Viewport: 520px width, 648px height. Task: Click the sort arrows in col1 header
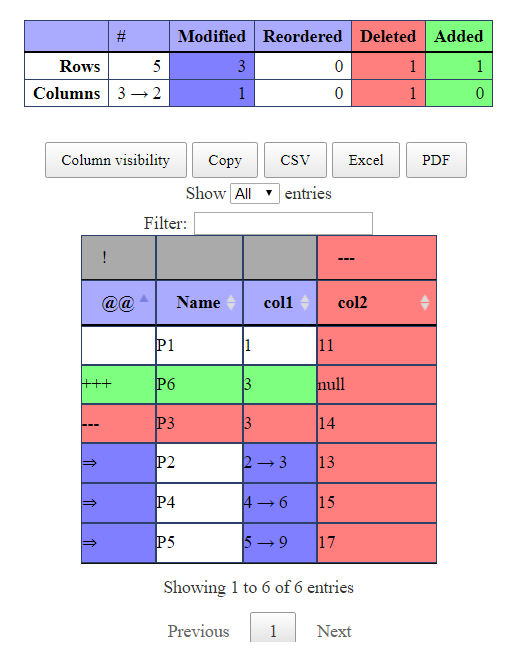(x=305, y=303)
